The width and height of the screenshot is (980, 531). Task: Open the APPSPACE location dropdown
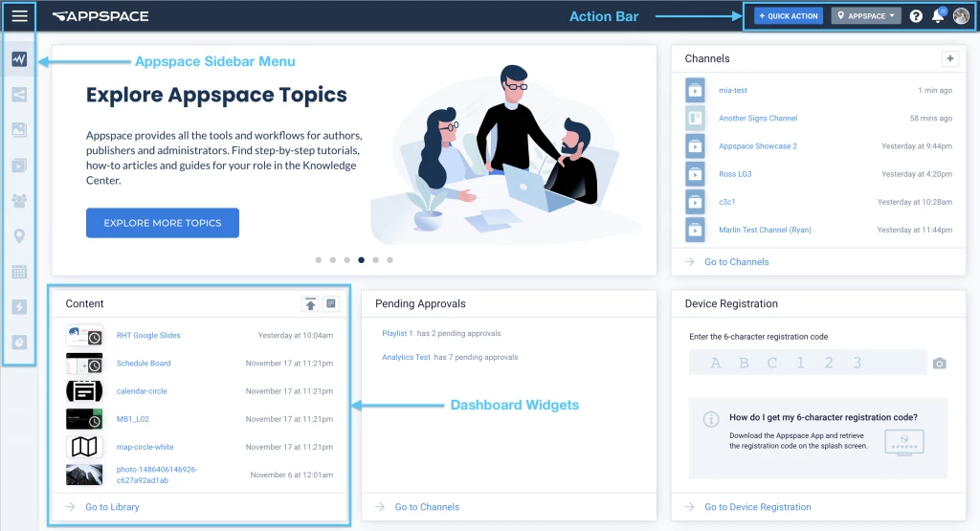coord(866,16)
